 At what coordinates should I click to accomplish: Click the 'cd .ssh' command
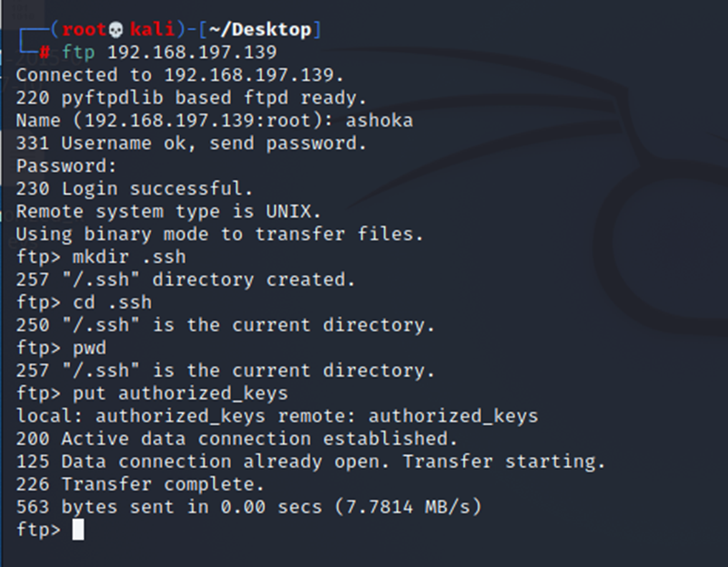112,302
